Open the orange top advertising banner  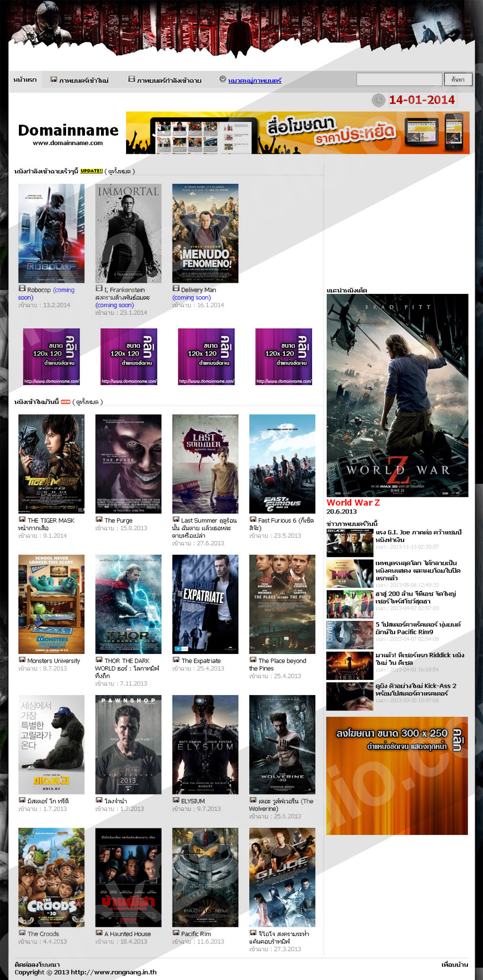[298, 133]
